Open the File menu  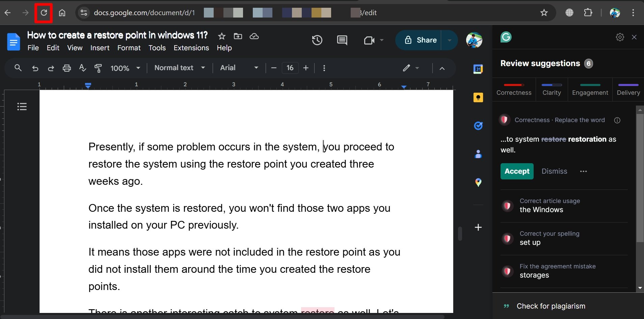[x=33, y=48]
